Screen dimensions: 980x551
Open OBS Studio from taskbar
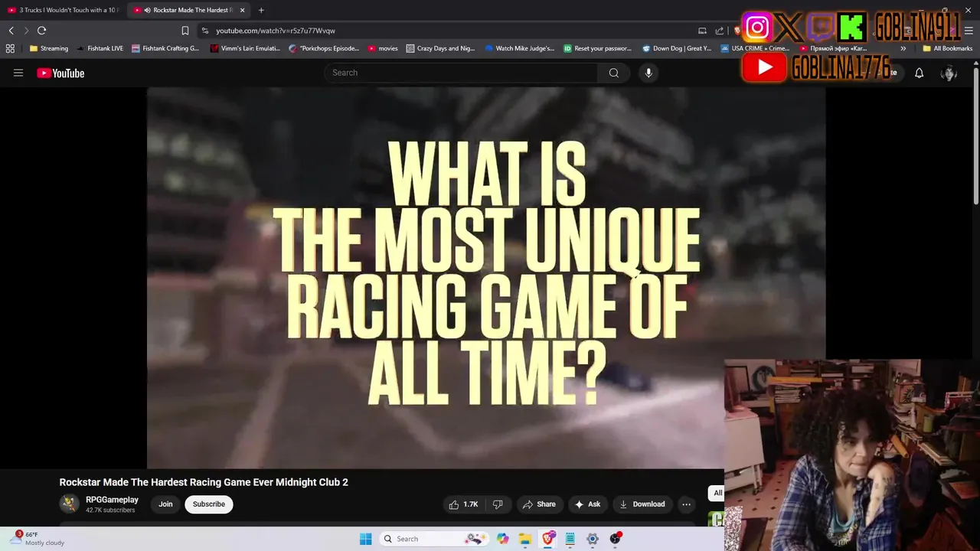tap(615, 539)
